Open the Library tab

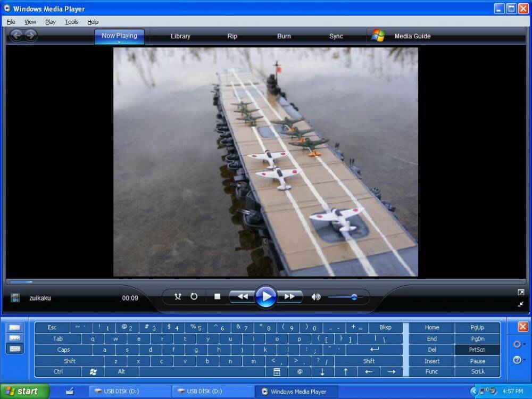pos(180,36)
